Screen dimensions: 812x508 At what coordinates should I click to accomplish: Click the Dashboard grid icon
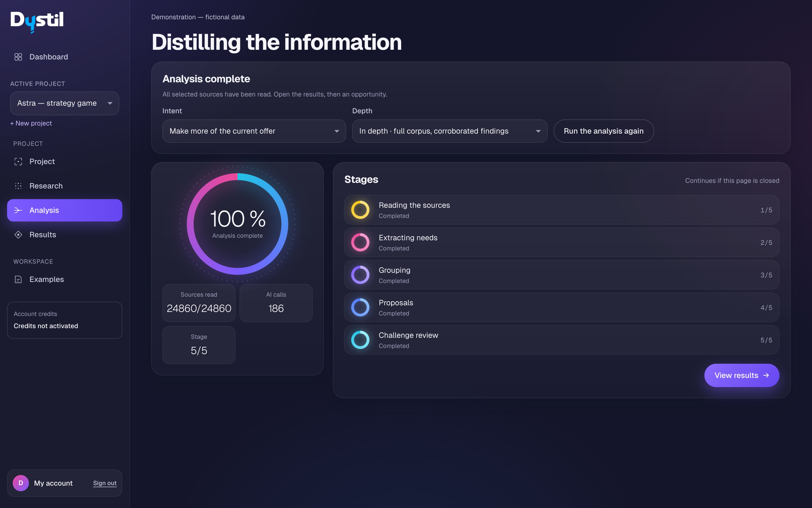(x=18, y=57)
